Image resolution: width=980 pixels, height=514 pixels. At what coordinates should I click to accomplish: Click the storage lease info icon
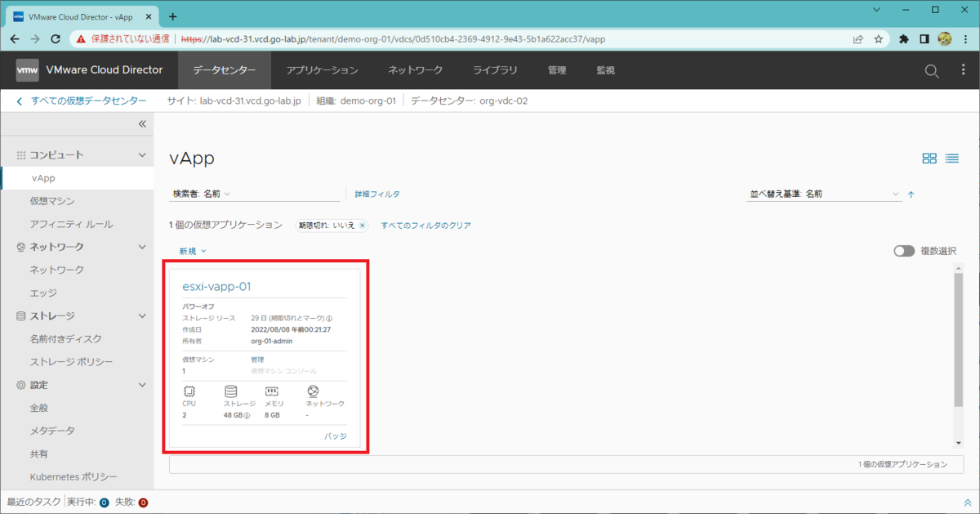pyautogui.click(x=329, y=319)
